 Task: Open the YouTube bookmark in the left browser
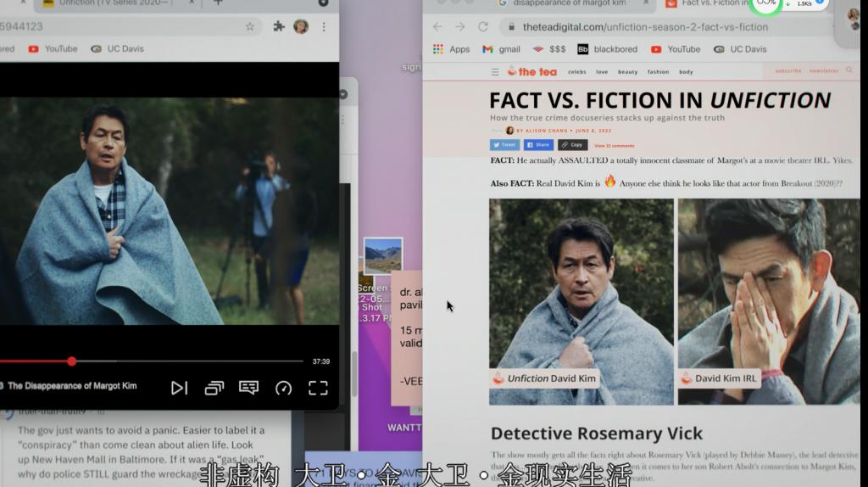tap(53, 48)
